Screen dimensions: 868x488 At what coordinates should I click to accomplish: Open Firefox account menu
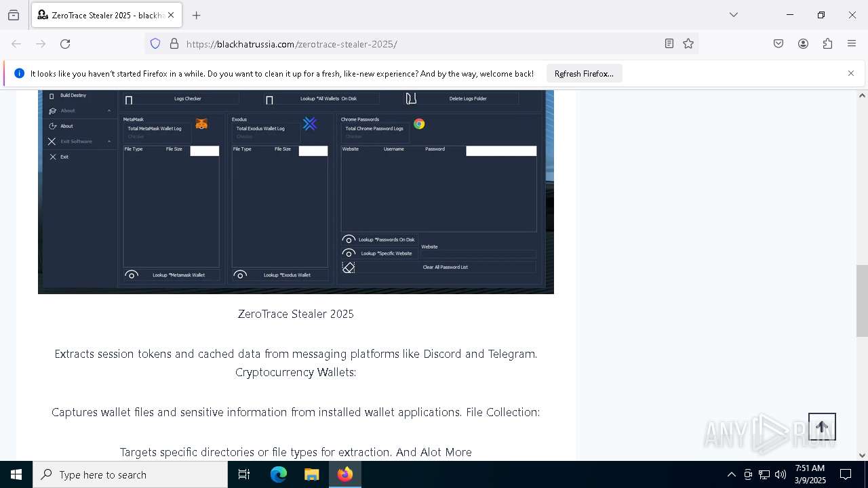pos(803,44)
